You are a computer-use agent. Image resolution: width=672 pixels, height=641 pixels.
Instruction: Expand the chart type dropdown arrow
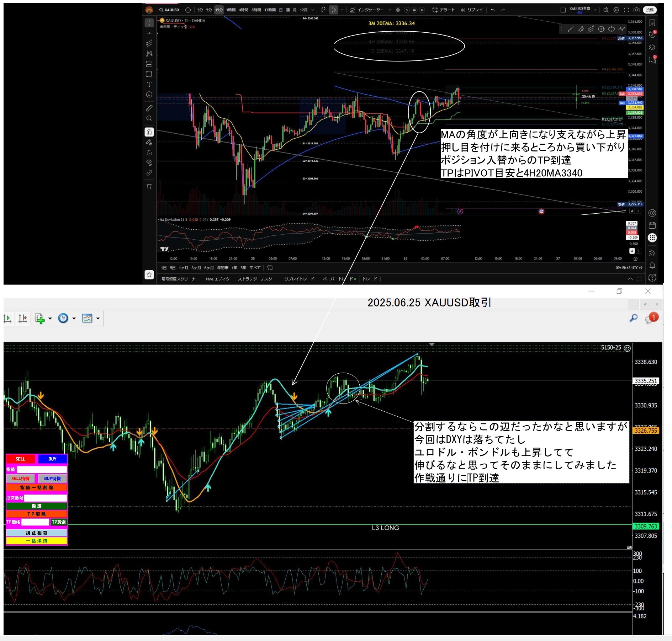coord(342,10)
